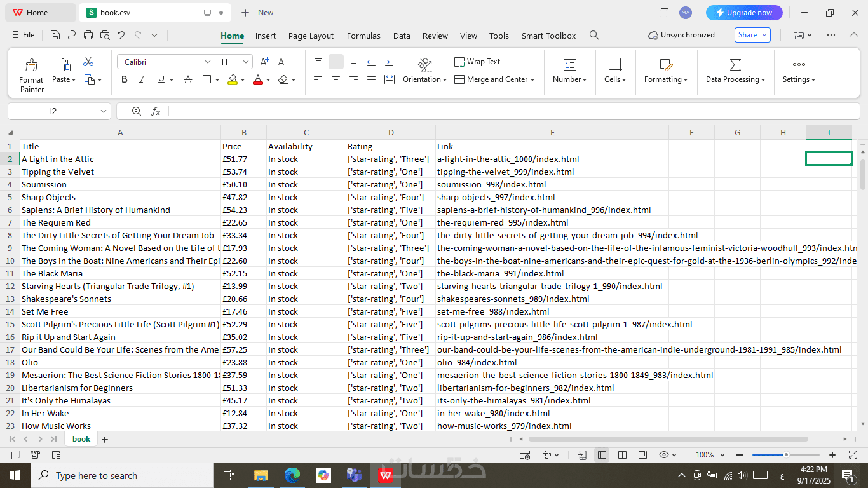The image size is (868, 488).
Task: Apply strikethrough formatting icon
Action: (x=188, y=79)
